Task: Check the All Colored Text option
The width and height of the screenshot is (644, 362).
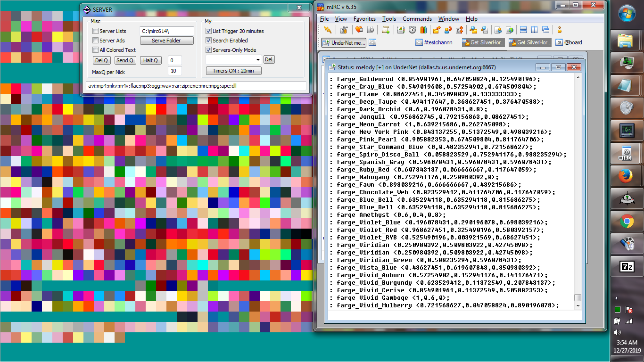Action: point(96,50)
